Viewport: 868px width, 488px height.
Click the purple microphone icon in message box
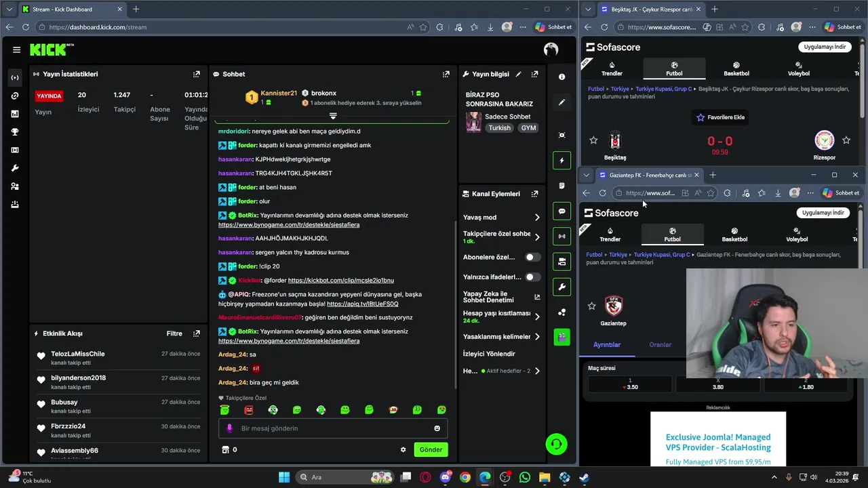point(229,428)
